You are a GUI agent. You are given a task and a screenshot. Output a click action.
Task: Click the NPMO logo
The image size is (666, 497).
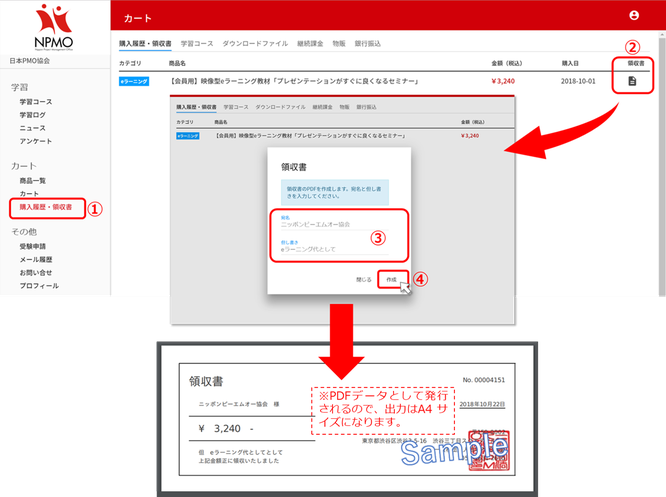pyautogui.click(x=54, y=28)
